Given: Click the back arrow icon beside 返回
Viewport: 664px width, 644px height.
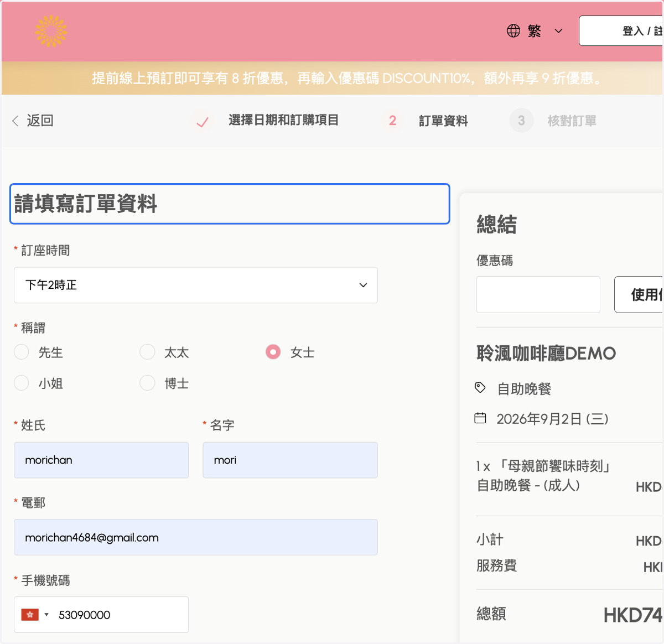Looking at the screenshot, I should (15, 121).
